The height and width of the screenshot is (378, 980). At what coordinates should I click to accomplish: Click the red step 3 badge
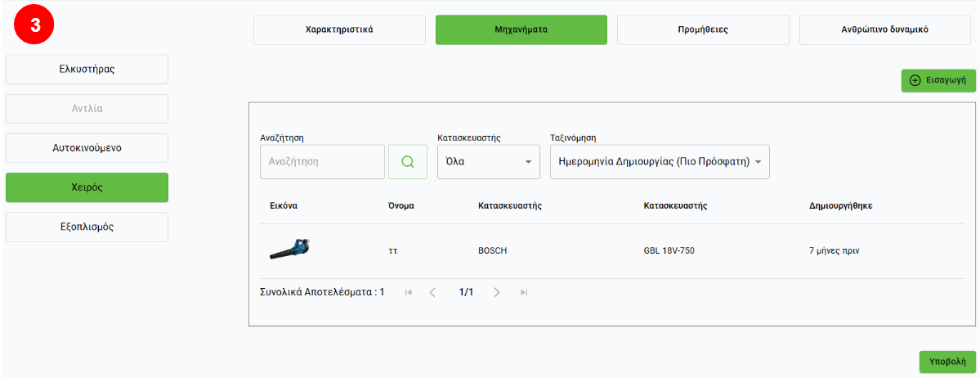pos(34,26)
